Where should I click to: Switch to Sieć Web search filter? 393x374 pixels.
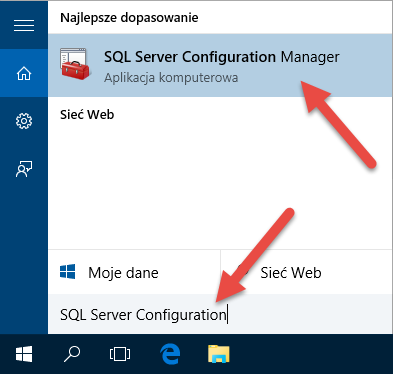(x=306, y=272)
